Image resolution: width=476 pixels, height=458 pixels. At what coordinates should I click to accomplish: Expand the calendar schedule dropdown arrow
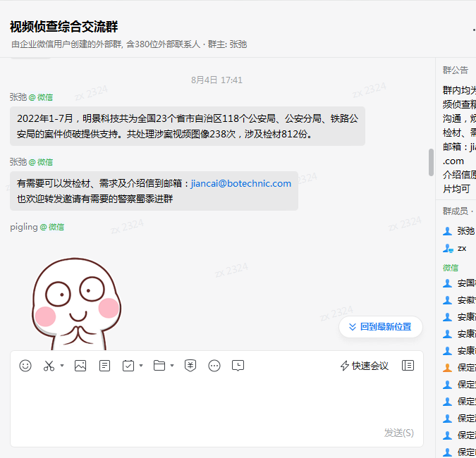tap(141, 366)
